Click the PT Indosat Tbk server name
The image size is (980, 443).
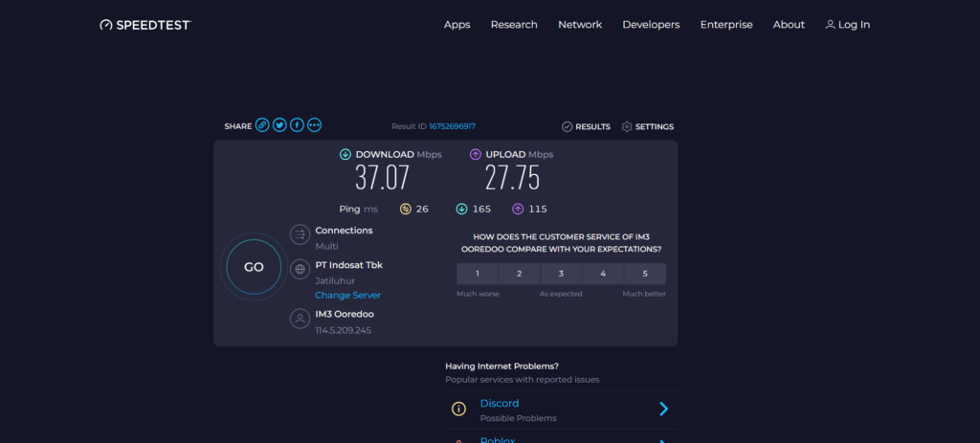(x=348, y=265)
